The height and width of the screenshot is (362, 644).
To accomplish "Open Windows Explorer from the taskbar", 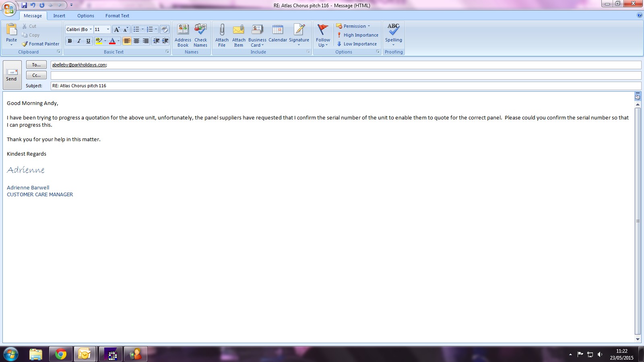I will (36, 354).
